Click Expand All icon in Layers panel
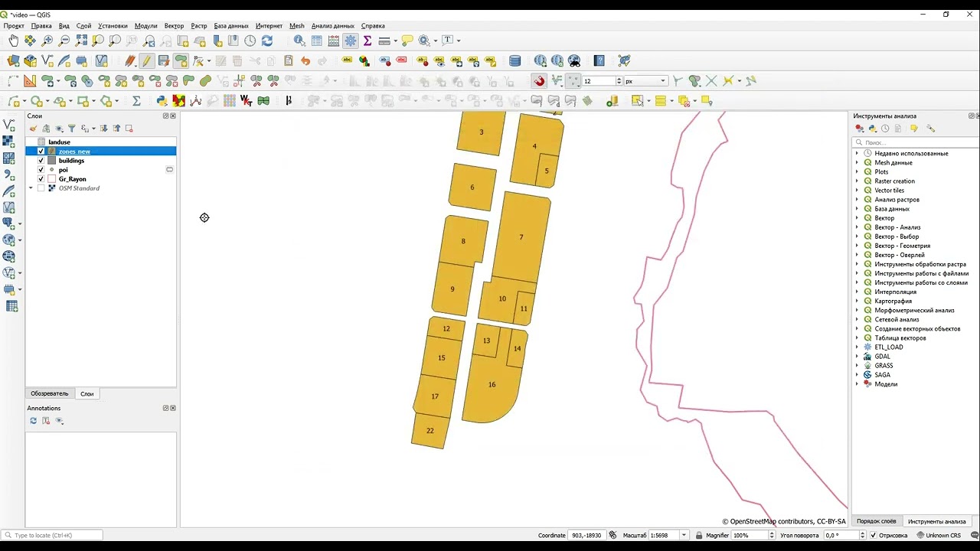980x551 pixels. click(104, 129)
